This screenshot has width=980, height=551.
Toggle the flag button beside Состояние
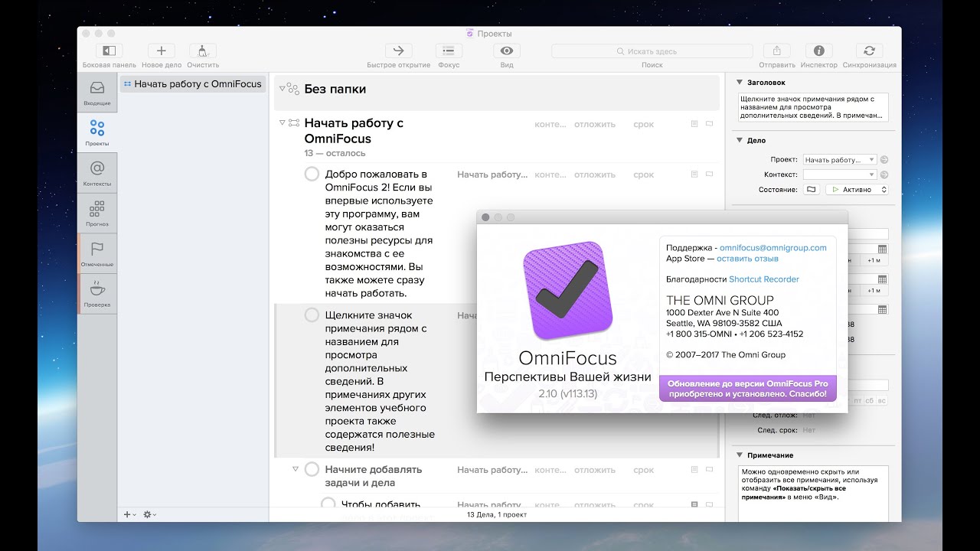[x=812, y=189]
